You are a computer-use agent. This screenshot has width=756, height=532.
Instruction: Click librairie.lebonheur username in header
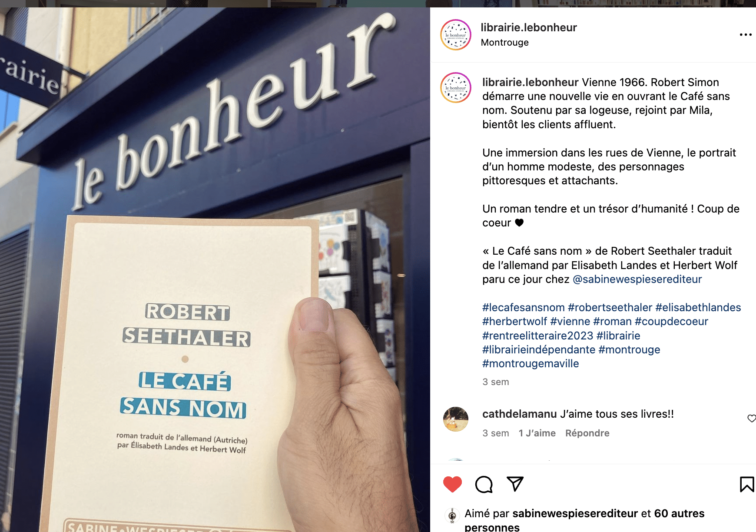point(529,27)
